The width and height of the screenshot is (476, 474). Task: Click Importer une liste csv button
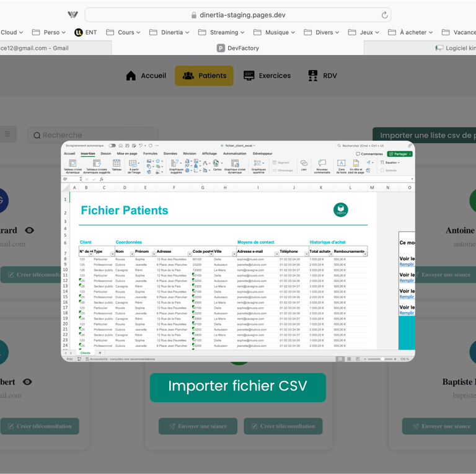coord(424,135)
